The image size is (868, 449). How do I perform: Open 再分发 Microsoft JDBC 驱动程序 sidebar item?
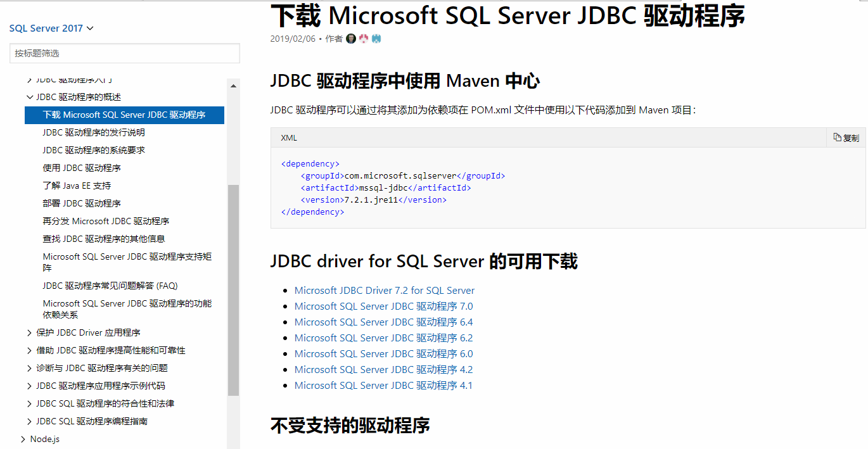click(x=106, y=221)
